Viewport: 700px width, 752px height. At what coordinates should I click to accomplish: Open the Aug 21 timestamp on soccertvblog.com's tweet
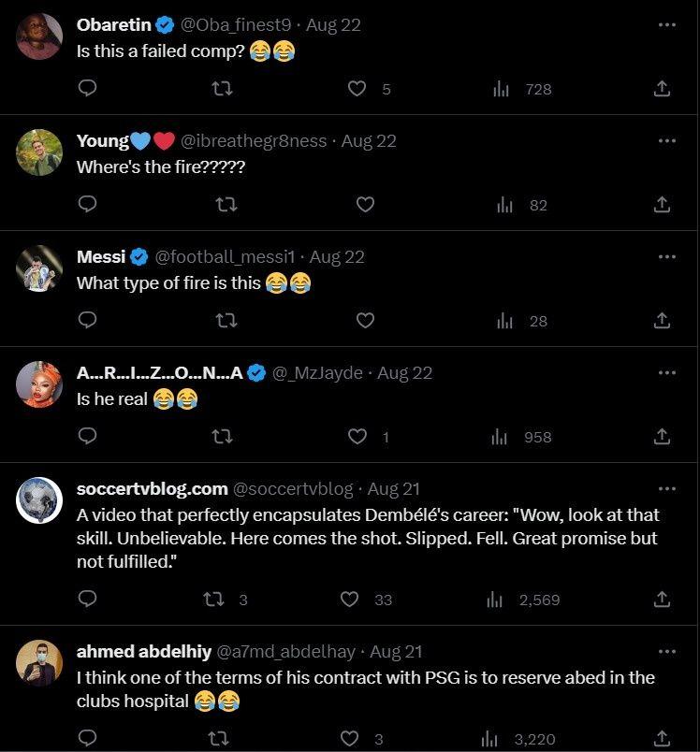[394, 488]
